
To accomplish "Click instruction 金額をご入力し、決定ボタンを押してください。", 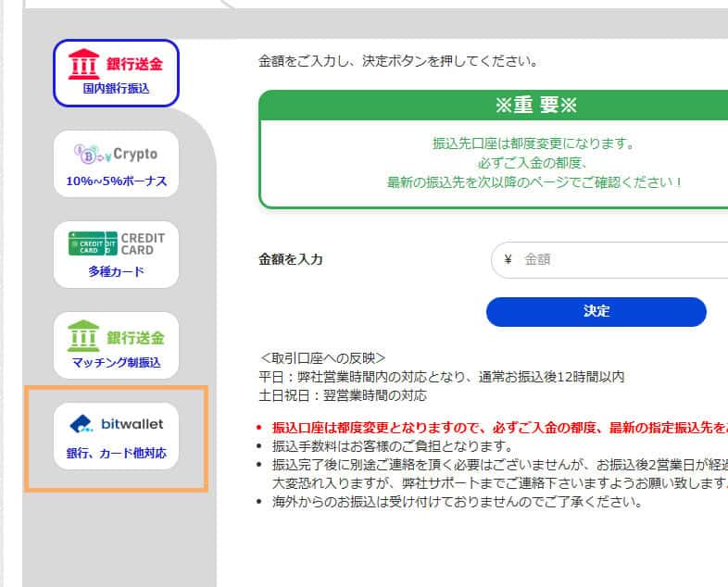I will (x=398, y=61).
